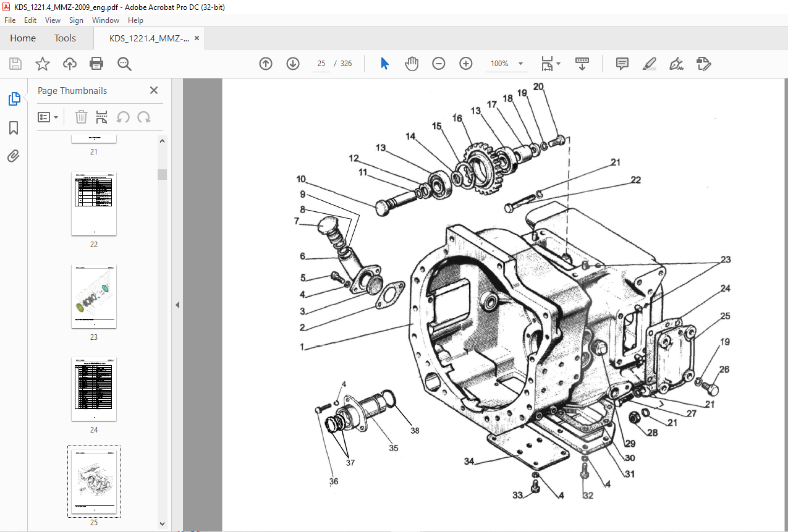Click the thumbnails scrollbar handle

click(x=162, y=174)
